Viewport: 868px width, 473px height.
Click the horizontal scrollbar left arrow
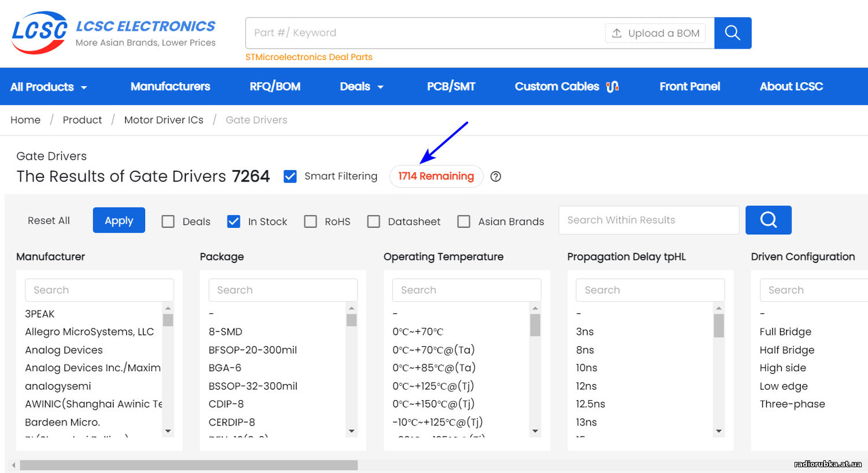point(14,465)
